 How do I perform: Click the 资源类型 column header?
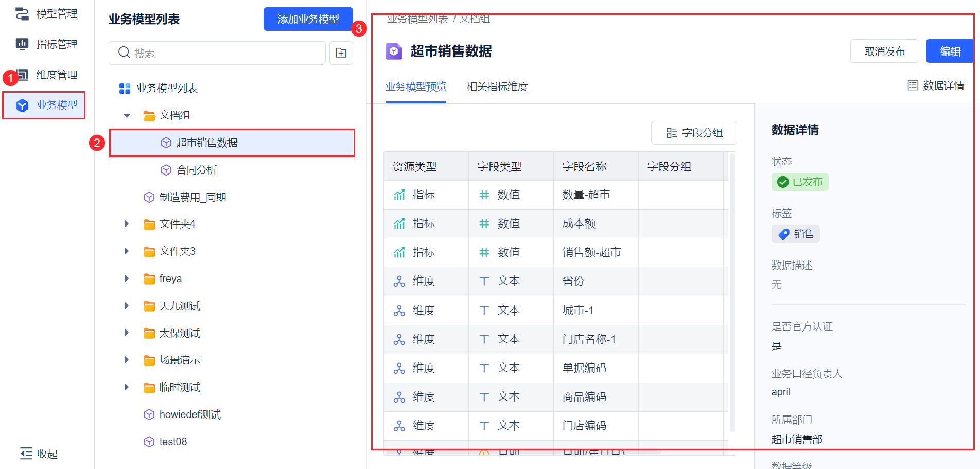click(426, 166)
